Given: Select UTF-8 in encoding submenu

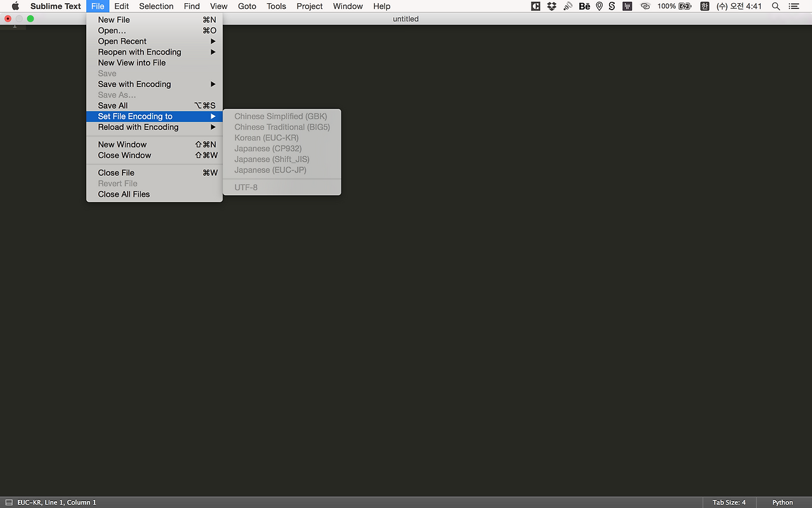Looking at the screenshot, I should (282, 187).
